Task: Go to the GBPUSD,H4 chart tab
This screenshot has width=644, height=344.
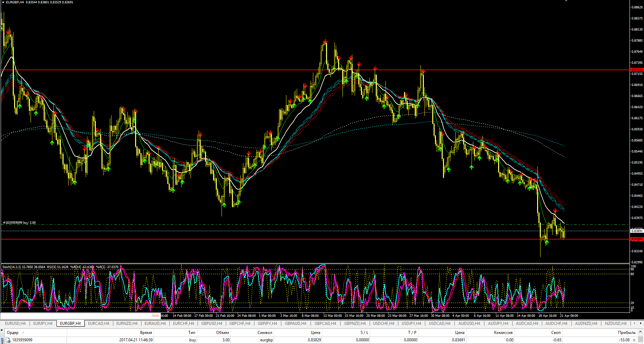Action: point(212,324)
